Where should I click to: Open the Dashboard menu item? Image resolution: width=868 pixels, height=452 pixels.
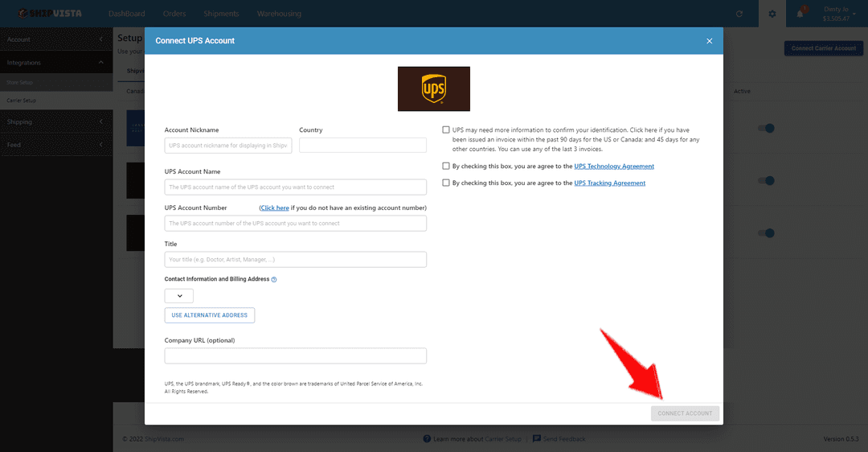tap(127, 14)
